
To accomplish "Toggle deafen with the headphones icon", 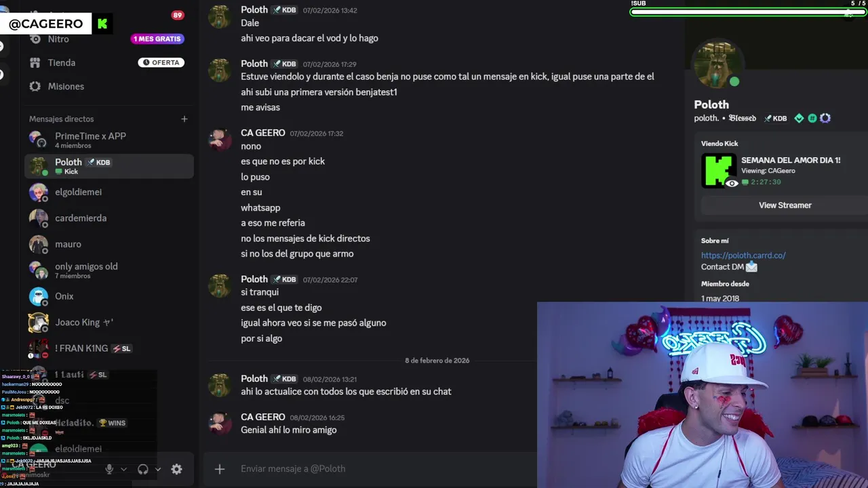I will [143, 469].
